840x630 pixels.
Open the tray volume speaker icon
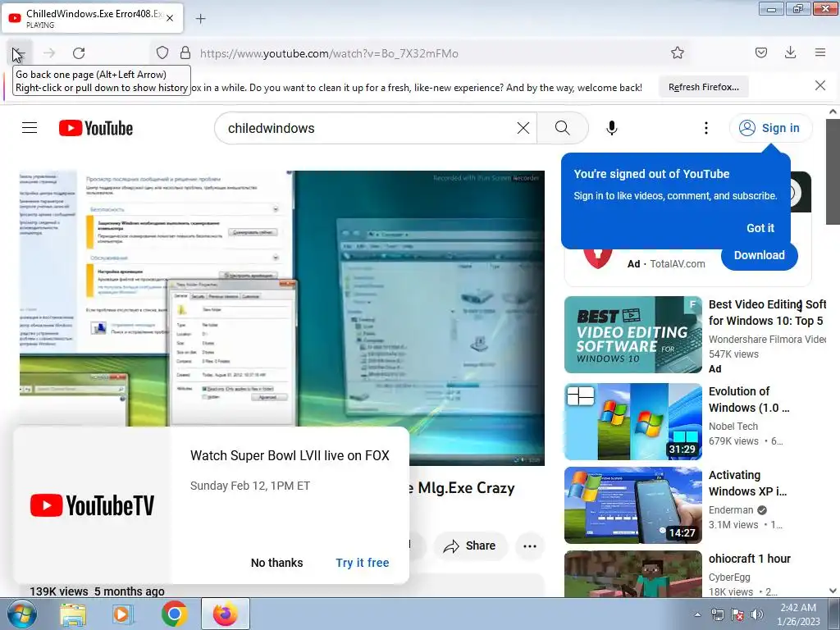[757, 615]
